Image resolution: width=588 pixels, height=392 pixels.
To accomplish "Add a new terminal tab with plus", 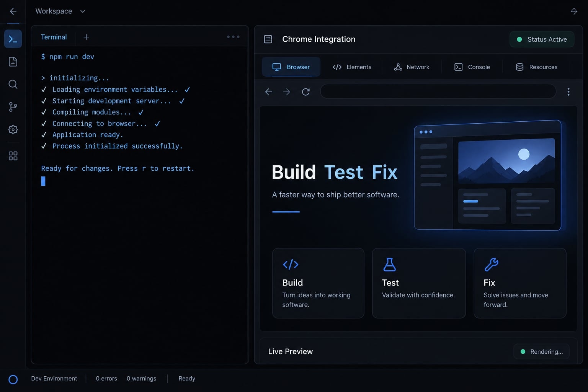I will (x=86, y=37).
